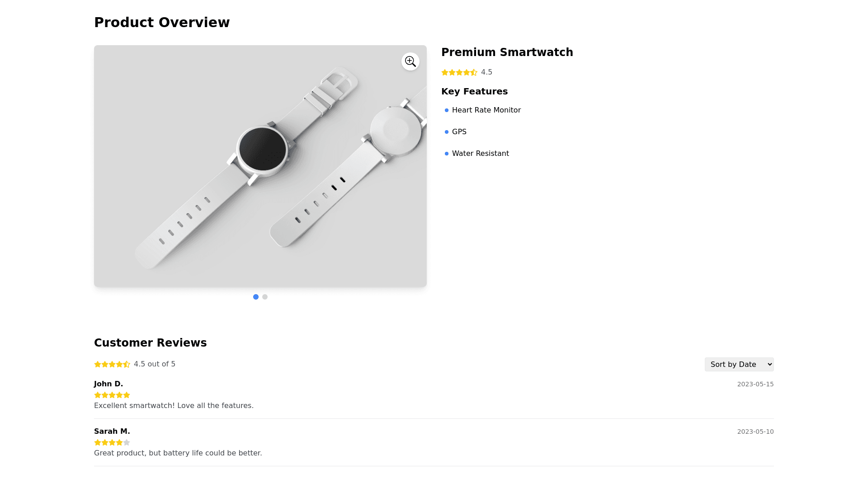Click reviewer name Sarah M.
The height and width of the screenshot is (488, 868).
pyautogui.click(x=112, y=431)
